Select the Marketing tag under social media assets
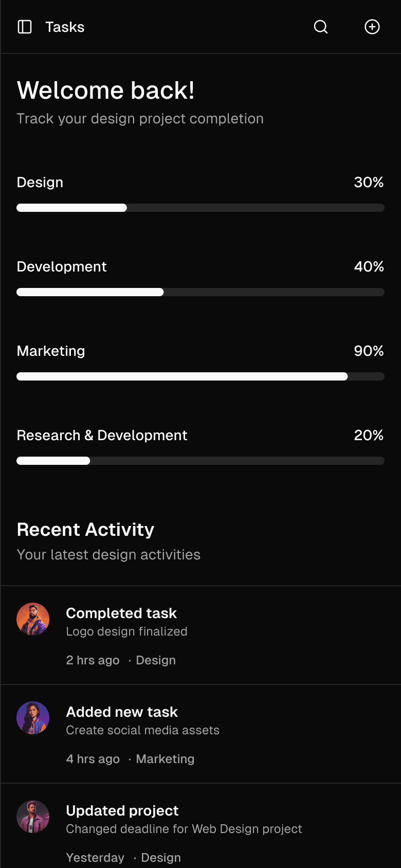 [165, 759]
